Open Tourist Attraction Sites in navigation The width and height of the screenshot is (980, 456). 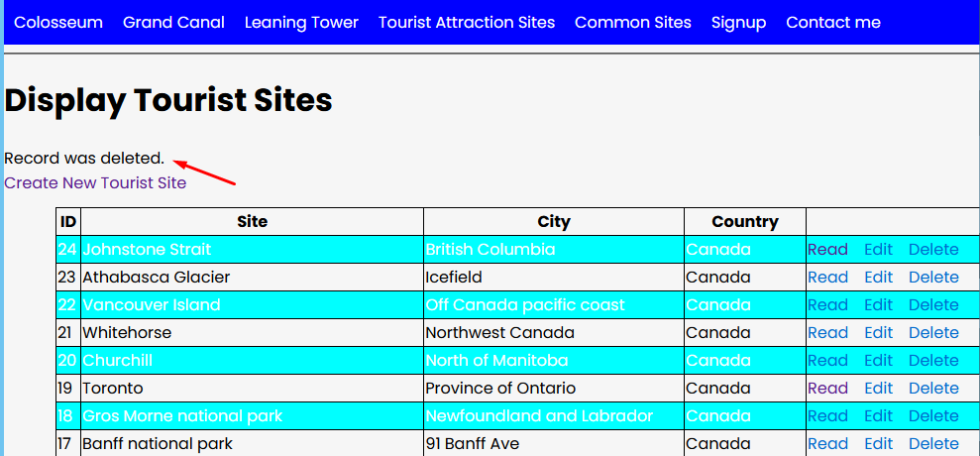(x=467, y=22)
